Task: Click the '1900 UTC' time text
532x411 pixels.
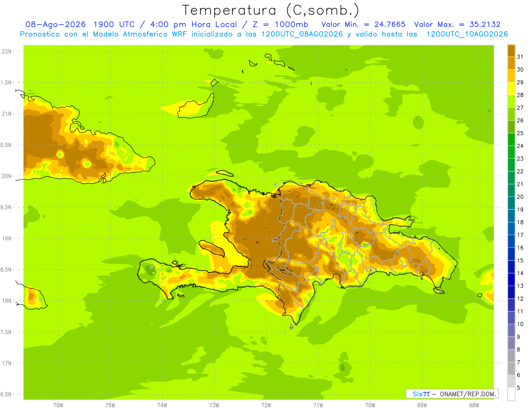Action: click(115, 24)
